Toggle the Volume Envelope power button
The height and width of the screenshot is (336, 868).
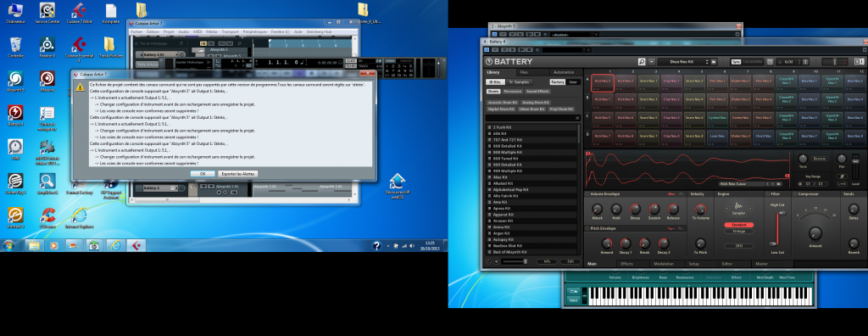pos(587,194)
